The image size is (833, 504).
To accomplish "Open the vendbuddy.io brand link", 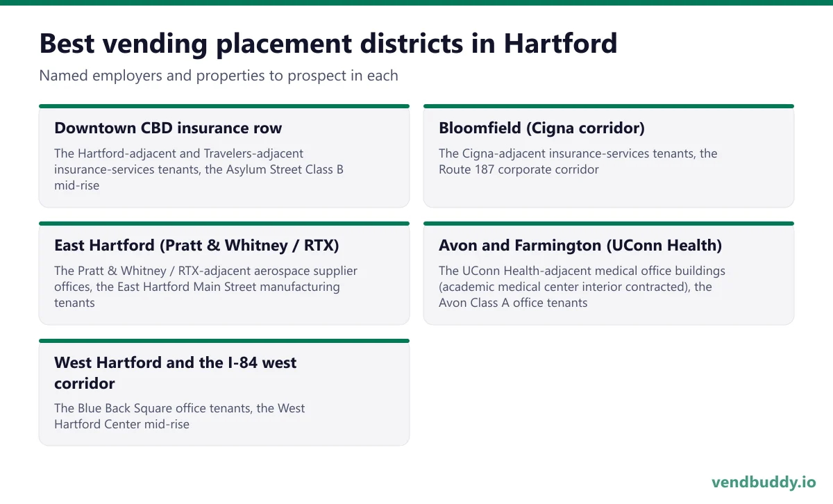I will tap(764, 482).
